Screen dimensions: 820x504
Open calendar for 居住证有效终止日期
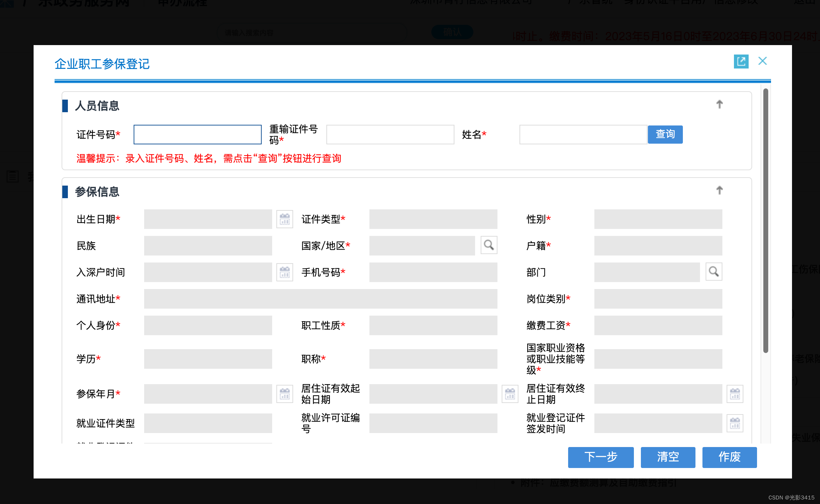click(735, 394)
